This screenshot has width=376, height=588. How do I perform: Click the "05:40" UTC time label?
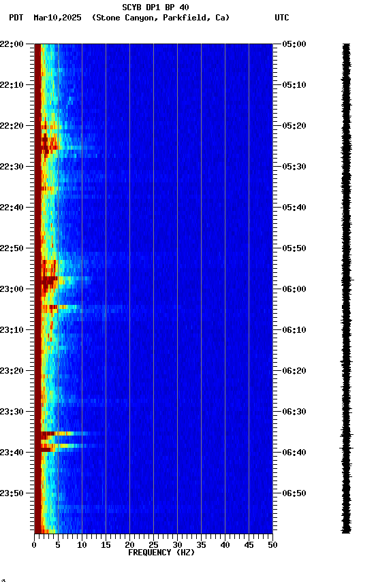294,208
